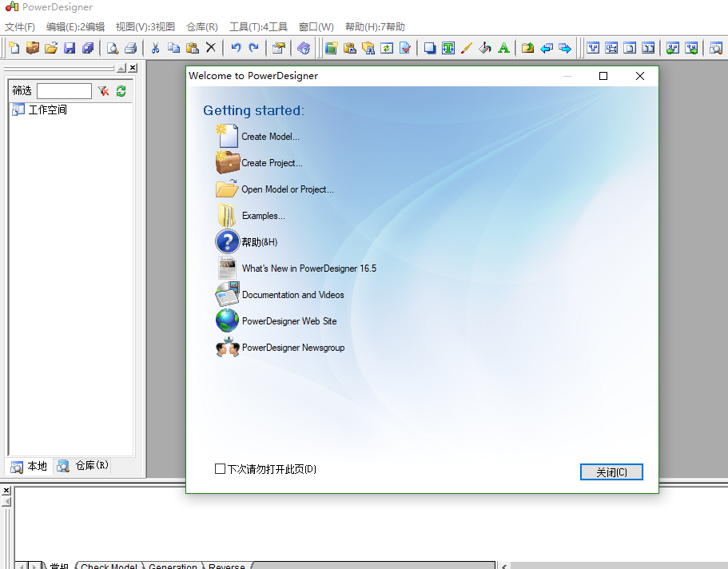Click the green letter A Font icon
The width and height of the screenshot is (728, 569).
(x=503, y=48)
